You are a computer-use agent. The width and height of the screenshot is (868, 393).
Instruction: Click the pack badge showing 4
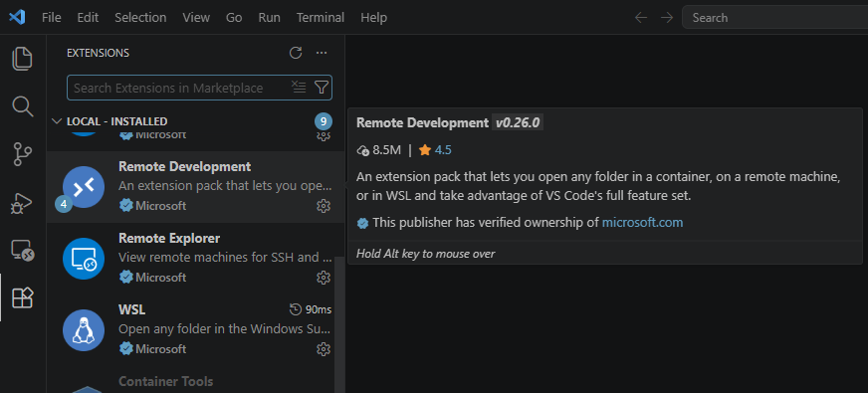64,204
